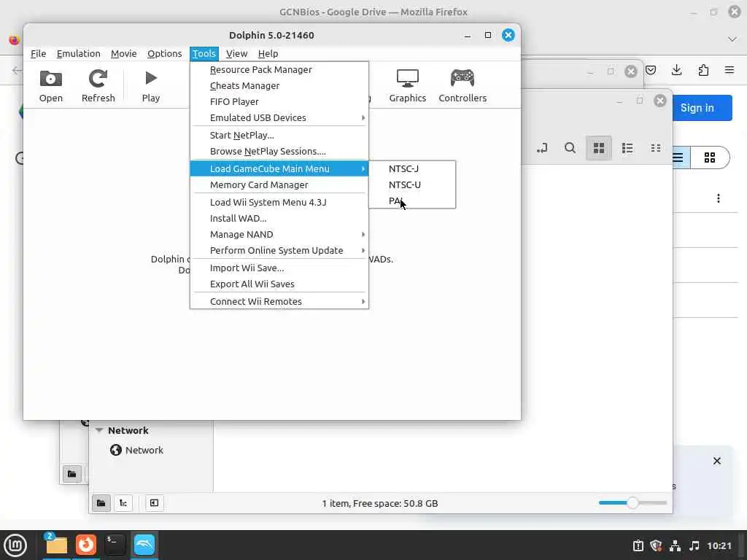Screen dimensions: 747x560
Task: Open the Linux Mint start menu
Action: [15, 545]
